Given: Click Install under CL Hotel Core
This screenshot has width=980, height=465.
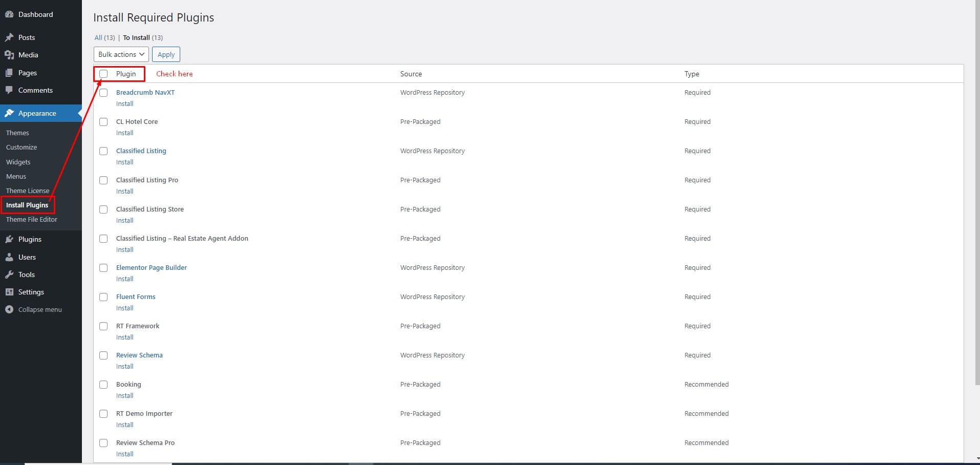Looking at the screenshot, I should click(x=125, y=133).
